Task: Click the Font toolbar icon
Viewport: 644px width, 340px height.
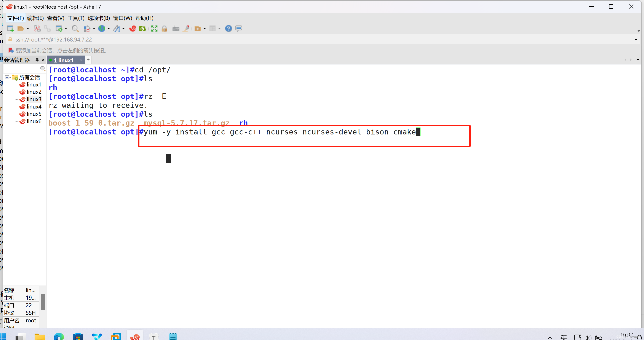Action: click(117, 29)
